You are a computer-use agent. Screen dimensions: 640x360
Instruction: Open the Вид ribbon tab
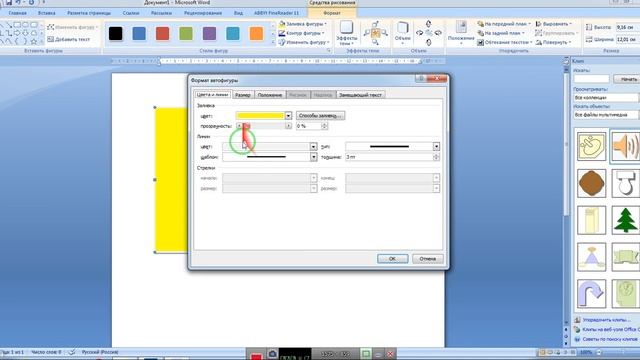tap(238, 13)
